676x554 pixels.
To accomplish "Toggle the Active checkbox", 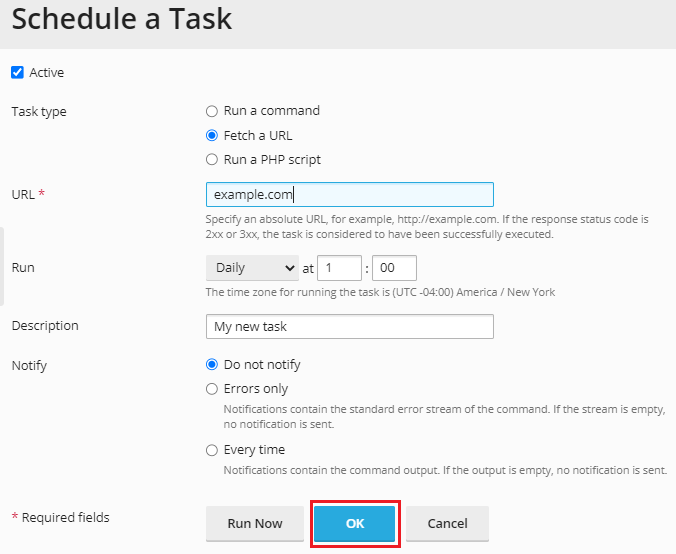I will point(17,72).
